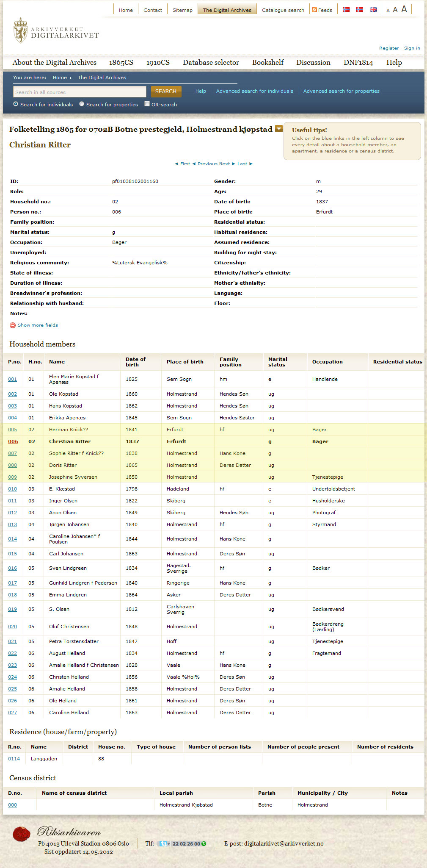
Task: Expand the dropdown arrow beside census title
Action: [279, 129]
